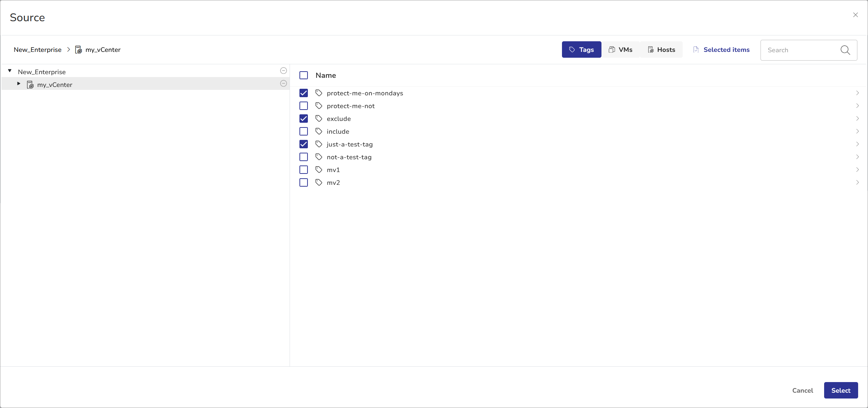
Task: Click the tag icon next to include
Action: 318,131
